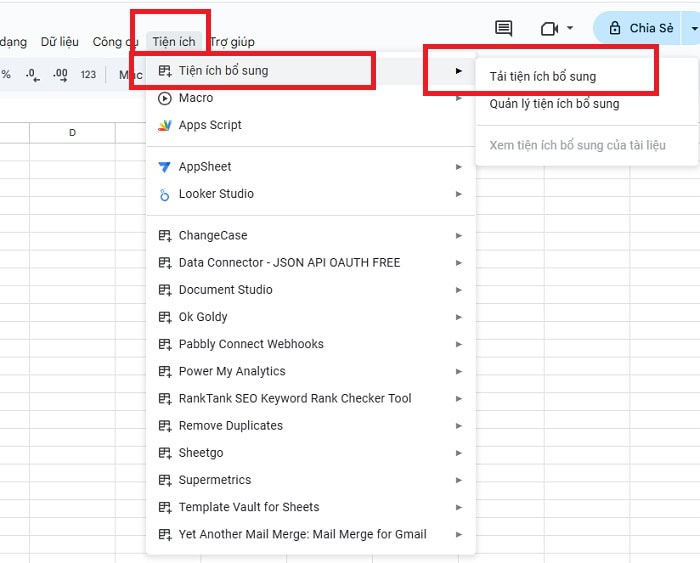This screenshot has width=700, height=563.
Task: Open dropdown arrow beside Chia Sẻ button
Action: point(694,29)
